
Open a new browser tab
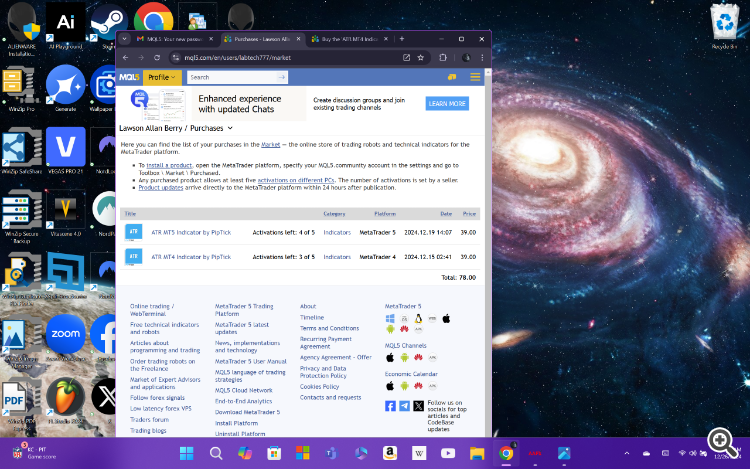(x=402, y=39)
